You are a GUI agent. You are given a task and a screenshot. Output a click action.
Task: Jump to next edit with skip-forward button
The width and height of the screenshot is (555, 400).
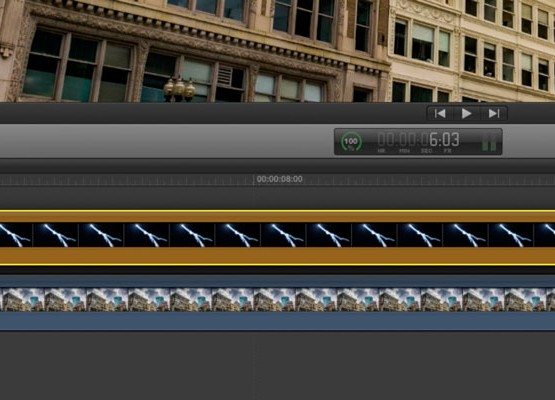pos(493,114)
